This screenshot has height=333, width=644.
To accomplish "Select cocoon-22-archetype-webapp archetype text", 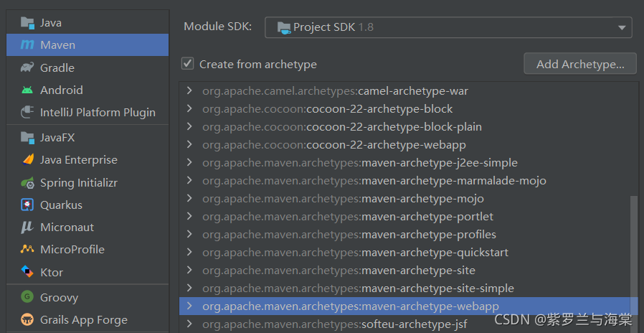I will 334,145.
